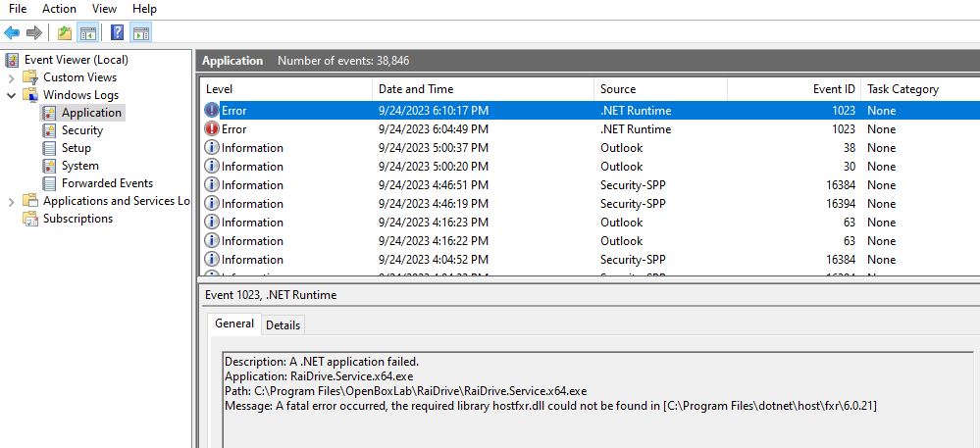Click the Up One Level folder icon
Image resolution: width=980 pixels, height=448 pixels.
(65, 33)
